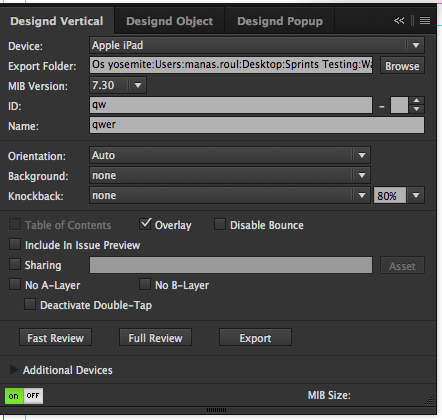Open the Orientation dropdown set to Auto
Image resolution: width=442 pixels, height=420 pixels.
230,155
